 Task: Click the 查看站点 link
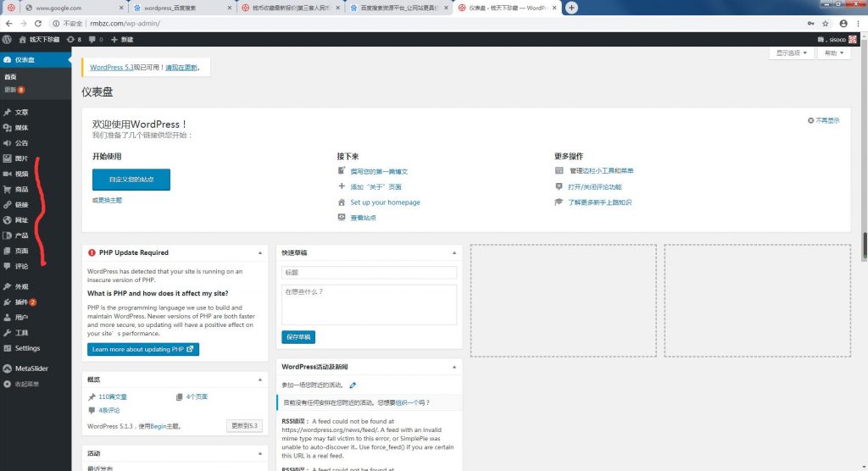pos(363,218)
